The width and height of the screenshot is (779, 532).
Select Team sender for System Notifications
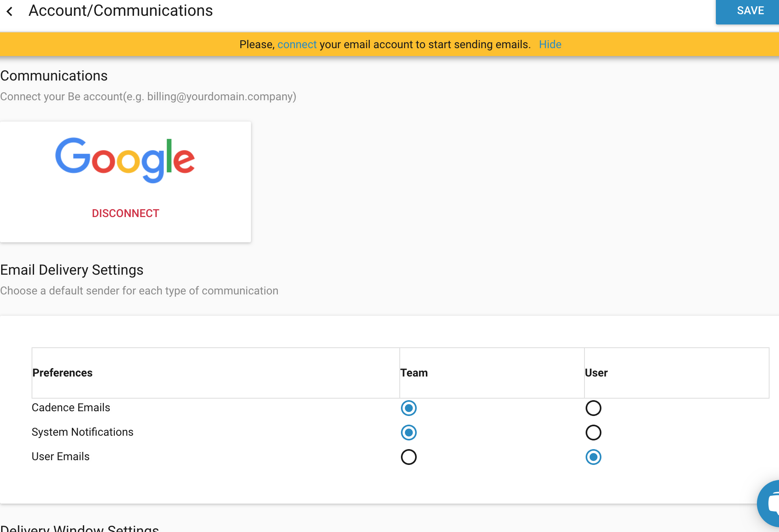[409, 433]
